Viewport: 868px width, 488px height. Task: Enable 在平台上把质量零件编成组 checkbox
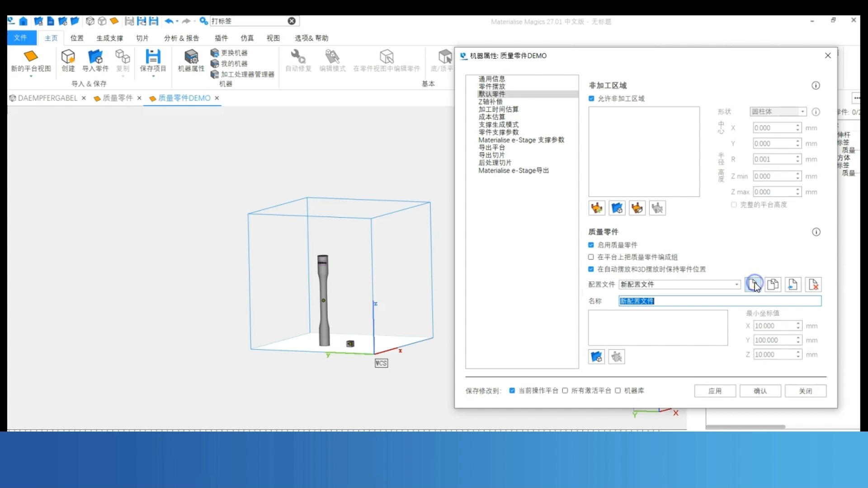(591, 257)
